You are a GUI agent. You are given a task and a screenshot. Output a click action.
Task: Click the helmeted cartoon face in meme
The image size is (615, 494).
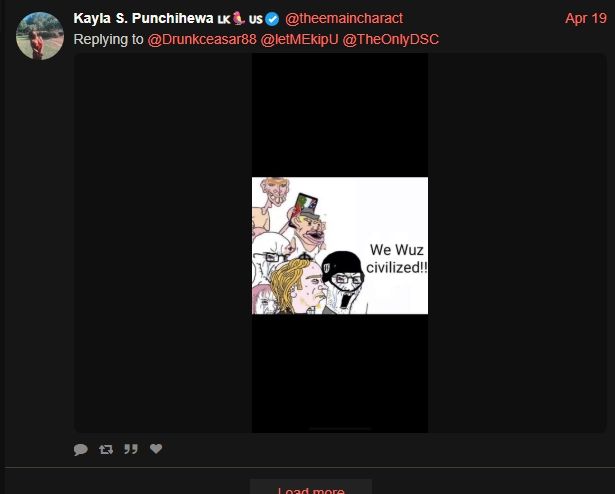point(344,279)
